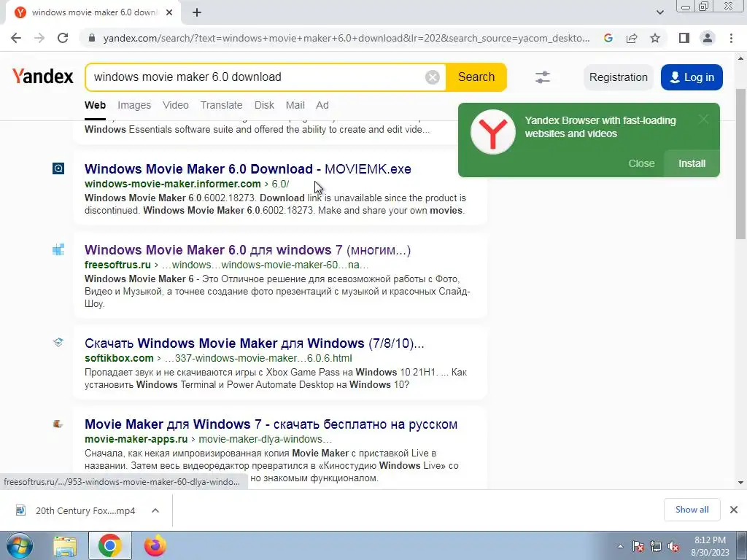Expand the tab search chevron
This screenshot has height=560, width=747.
click(659, 12)
